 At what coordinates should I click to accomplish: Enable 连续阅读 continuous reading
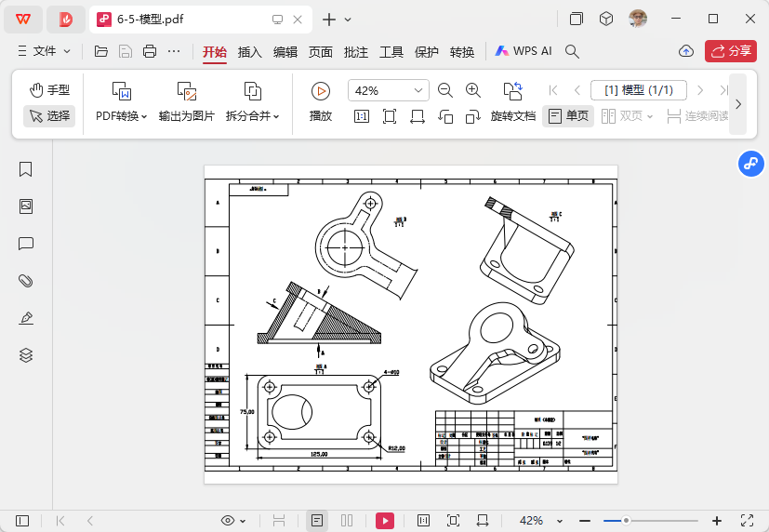coord(697,116)
